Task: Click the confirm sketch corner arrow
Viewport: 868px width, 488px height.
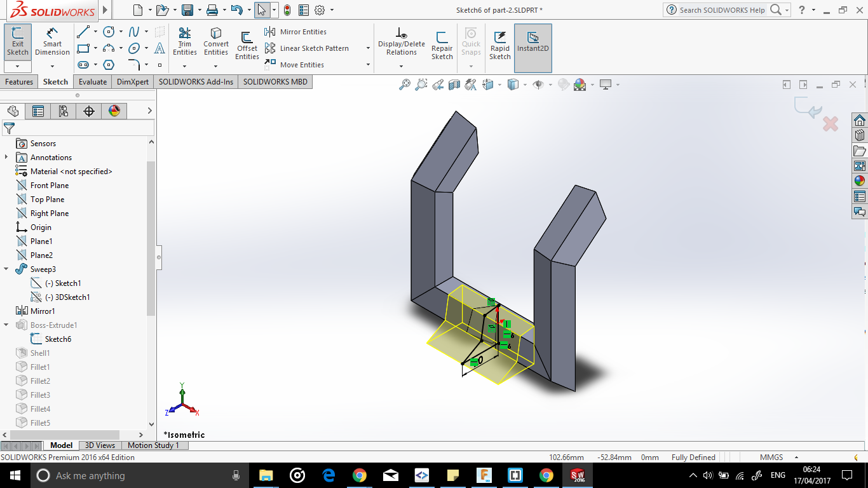Action: point(808,108)
